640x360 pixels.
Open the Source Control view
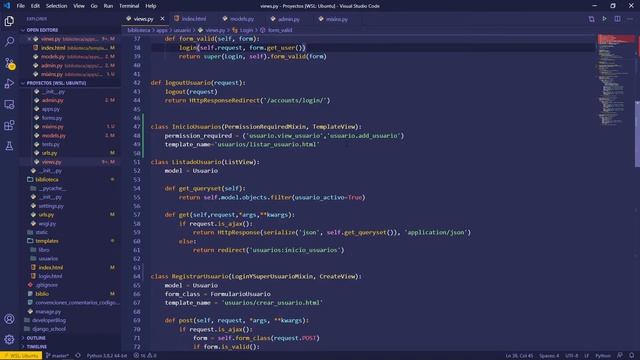coord(9,63)
